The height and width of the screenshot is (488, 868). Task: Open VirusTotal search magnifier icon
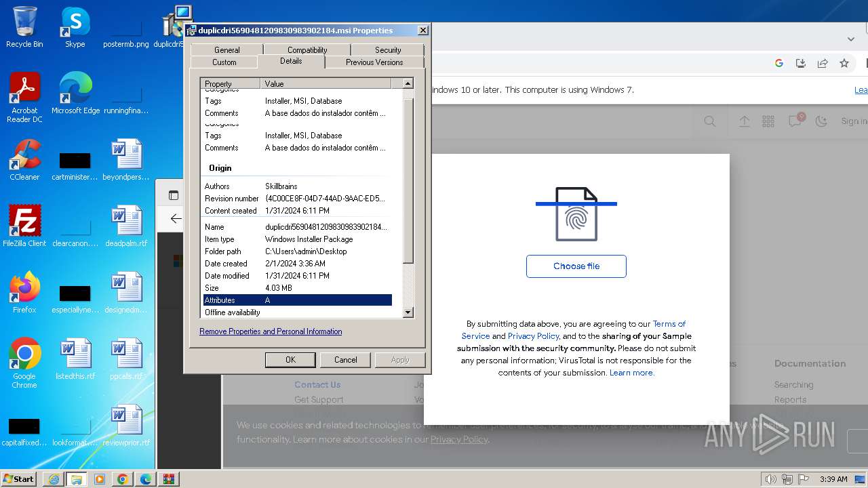click(710, 121)
